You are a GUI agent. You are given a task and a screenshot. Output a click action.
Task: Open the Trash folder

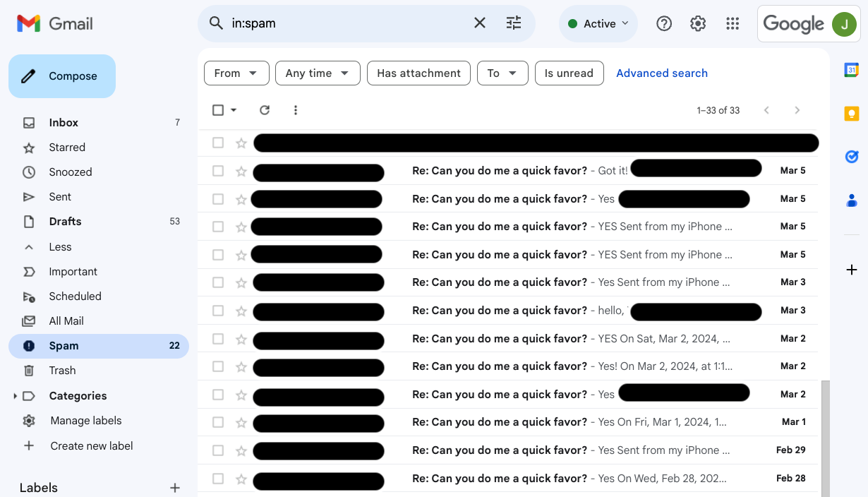(62, 370)
